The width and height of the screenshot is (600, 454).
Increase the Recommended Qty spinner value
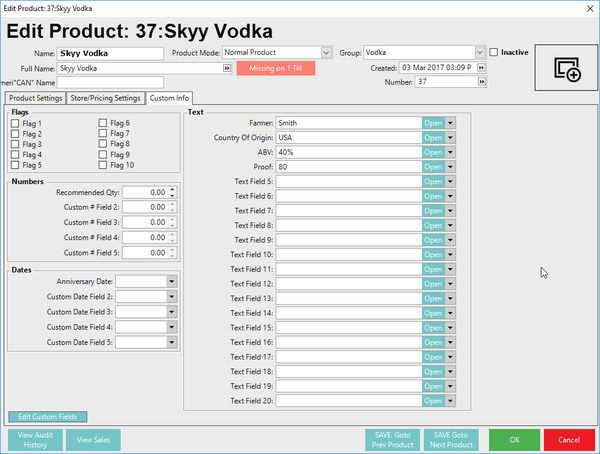tap(172, 188)
